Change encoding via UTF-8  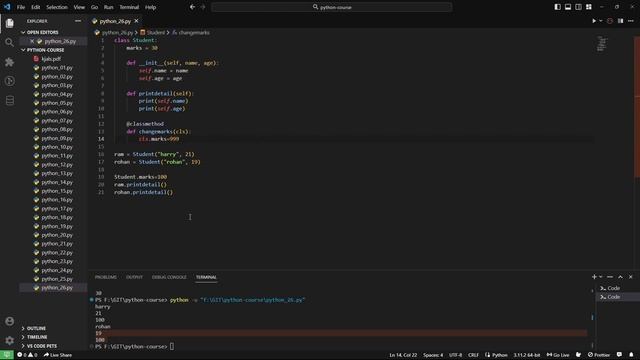[456, 355]
